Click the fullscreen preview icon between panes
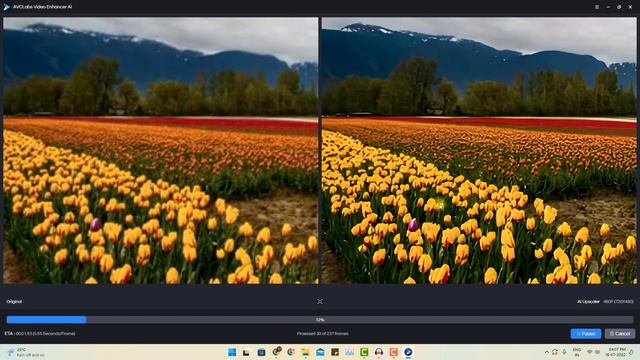Viewport: 640px width, 360px height. click(320, 301)
